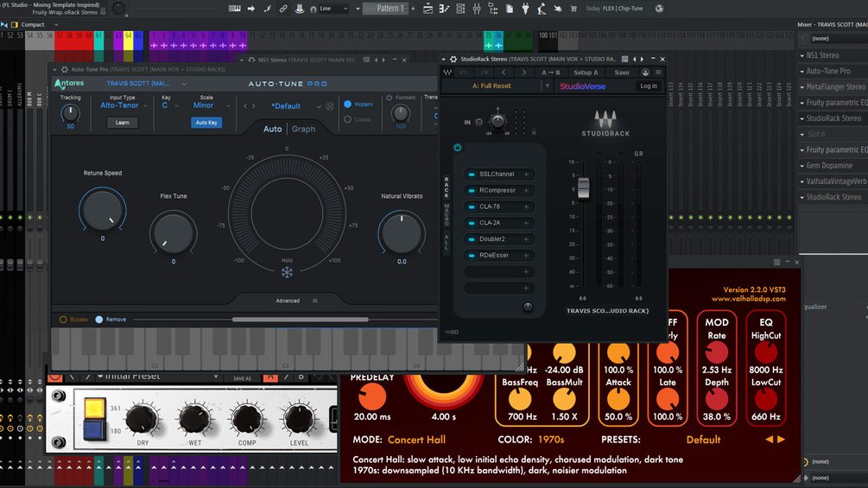This screenshot has width=868, height=488.
Task: Enable the Bypass option in Auto-Tune keyboard bar
Action: pyautogui.click(x=63, y=320)
